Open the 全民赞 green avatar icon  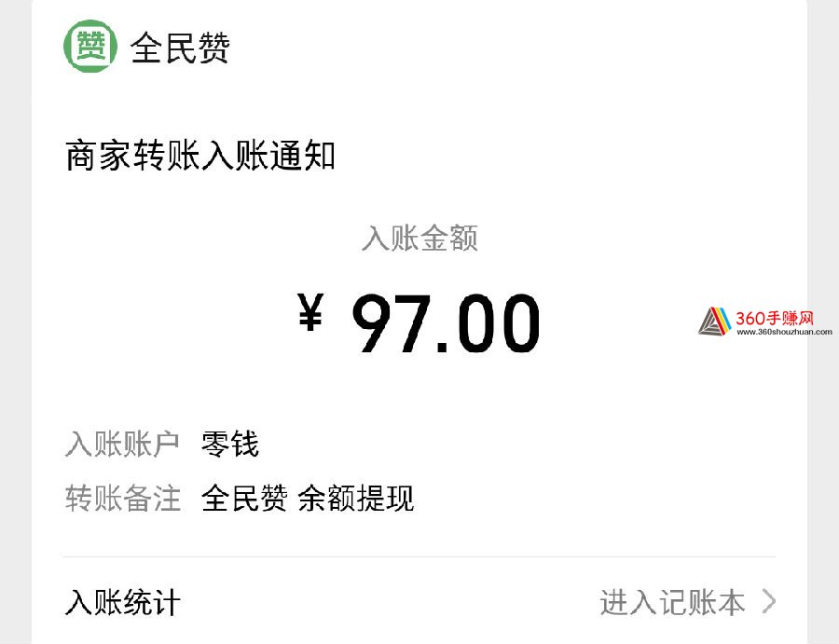[x=90, y=47]
